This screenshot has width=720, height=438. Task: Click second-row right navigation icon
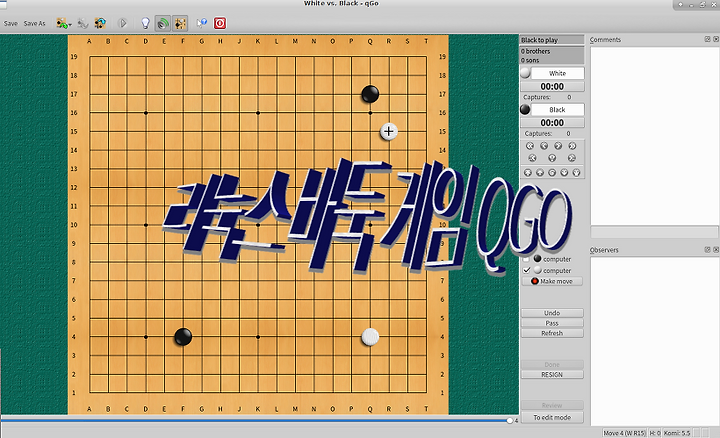[x=572, y=158]
